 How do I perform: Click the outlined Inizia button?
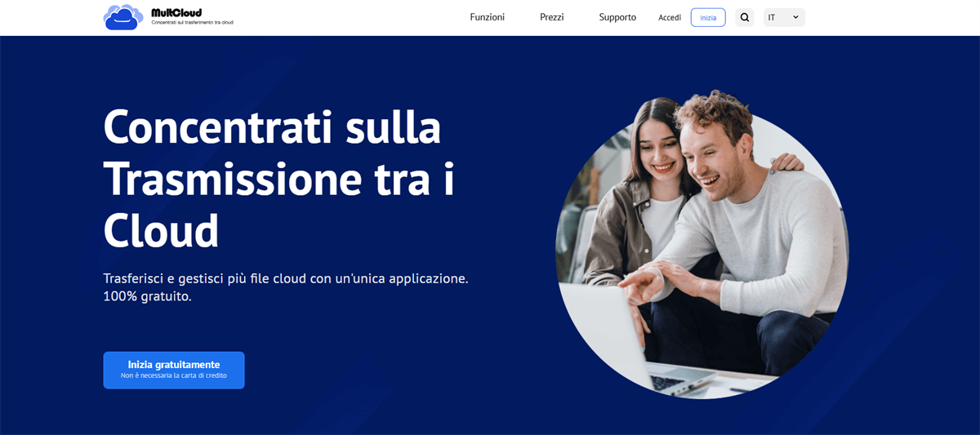[x=708, y=17]
